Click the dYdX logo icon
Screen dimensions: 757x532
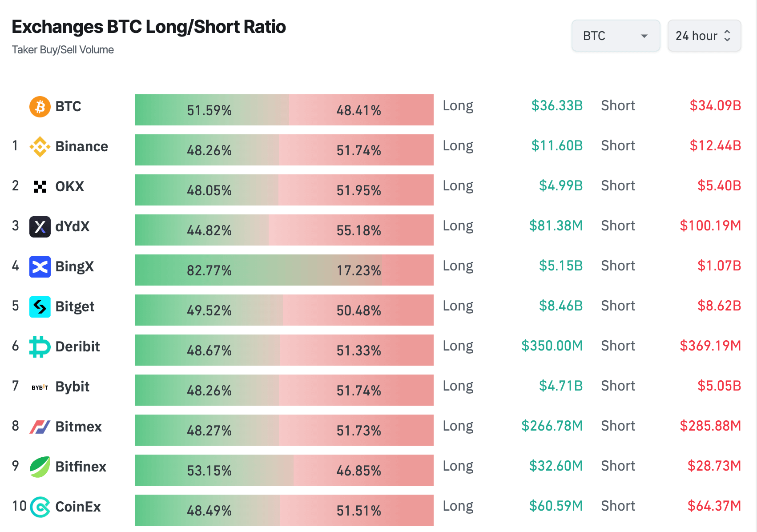(x=40, y=227)
